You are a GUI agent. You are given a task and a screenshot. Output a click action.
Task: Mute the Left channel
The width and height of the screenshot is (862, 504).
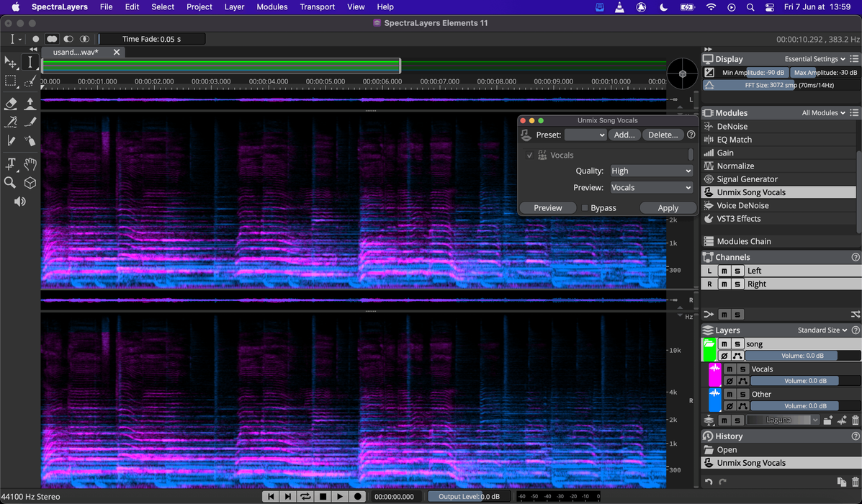724,271
